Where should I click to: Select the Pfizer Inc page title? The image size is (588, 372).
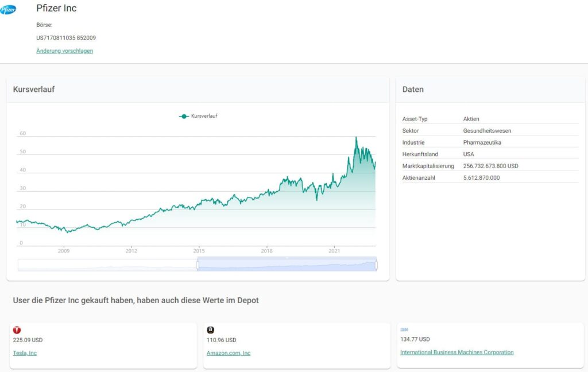coord(56,8)
